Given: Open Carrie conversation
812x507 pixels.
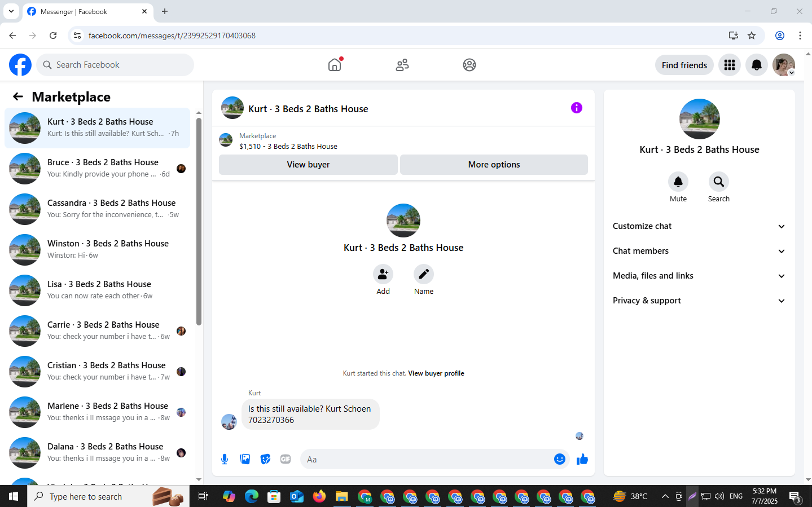Looking at the screenshot, I should (x=97, y=331).
